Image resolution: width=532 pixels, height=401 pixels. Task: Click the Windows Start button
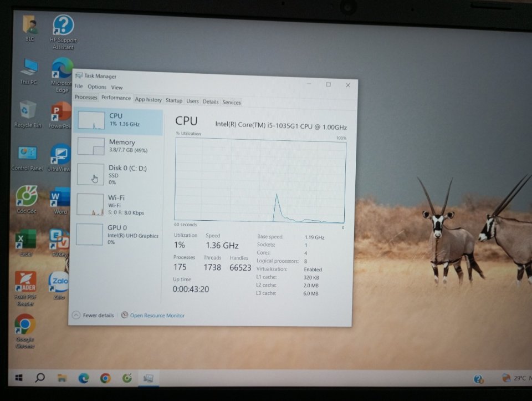(x=19, y=378)
